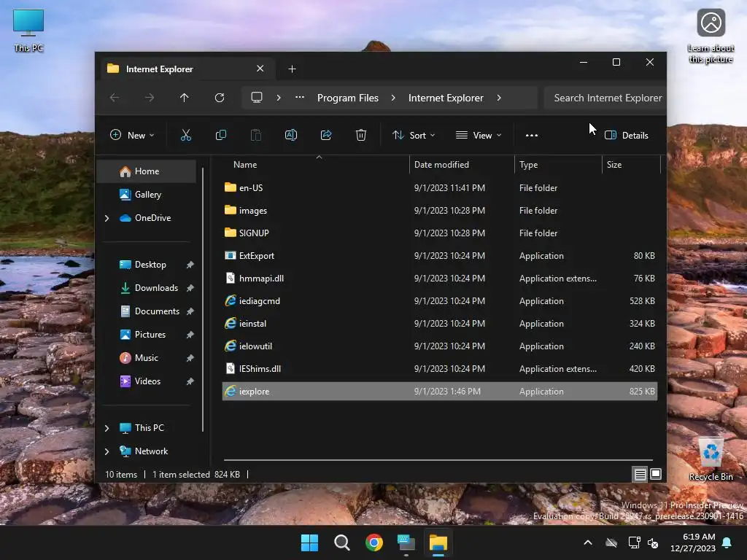Image resolution: width=747 pixels, height=560 pixels.
Task: Select the ExtExport application
Action: [439, 256]
